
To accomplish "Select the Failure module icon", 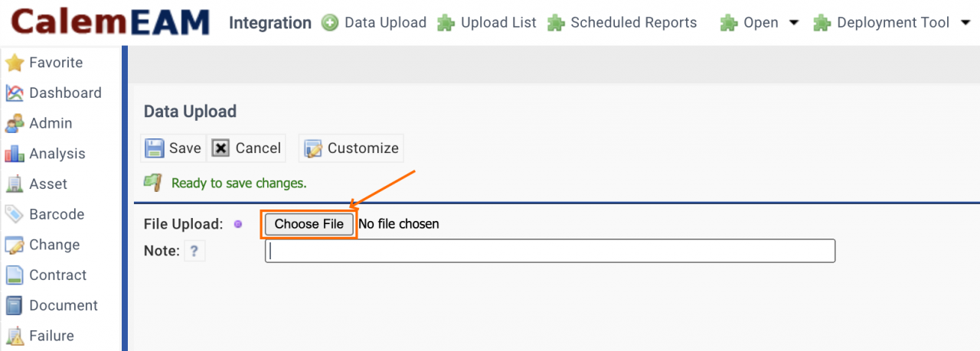I will 15,336.
